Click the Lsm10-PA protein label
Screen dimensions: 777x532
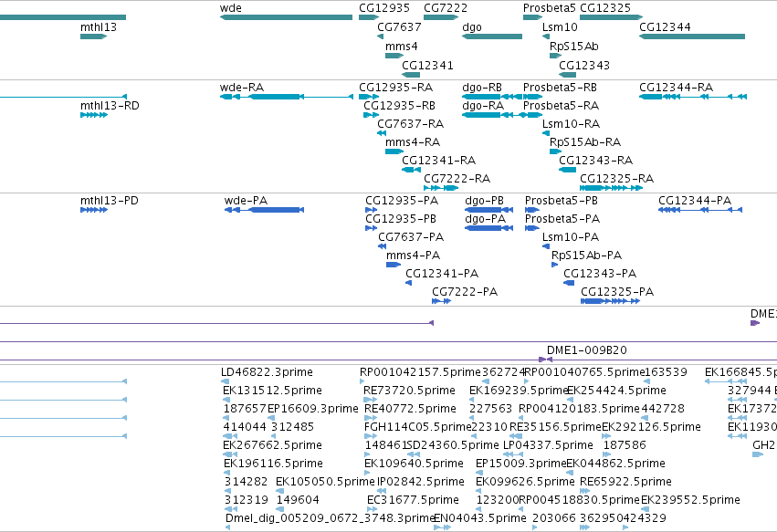coord(571,237)
